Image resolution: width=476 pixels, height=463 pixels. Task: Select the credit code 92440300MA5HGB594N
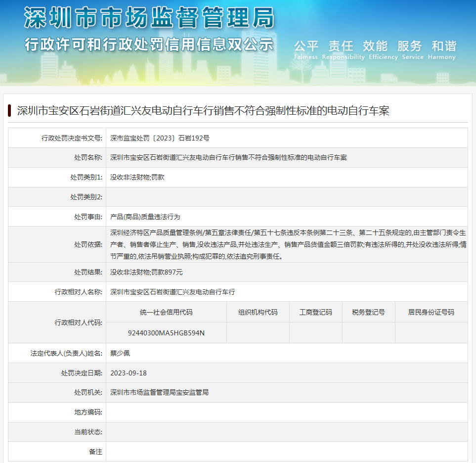167,333
